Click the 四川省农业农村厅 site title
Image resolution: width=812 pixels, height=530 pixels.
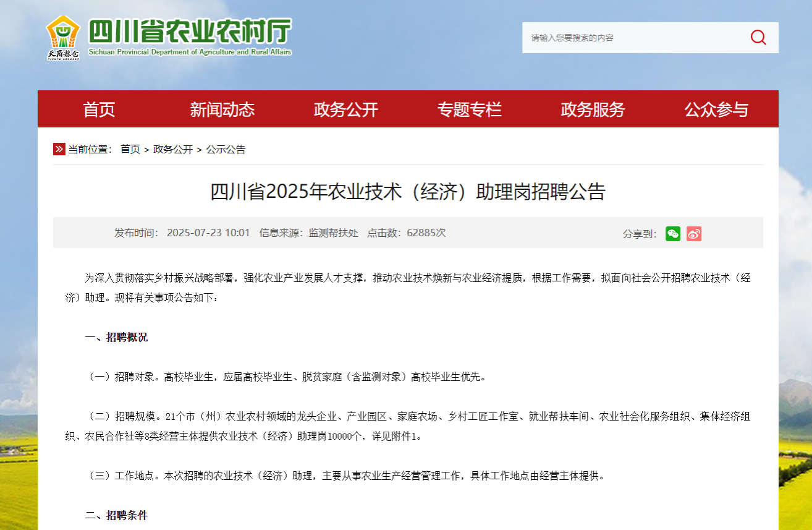pyautogui.click(x=189, y=32)
